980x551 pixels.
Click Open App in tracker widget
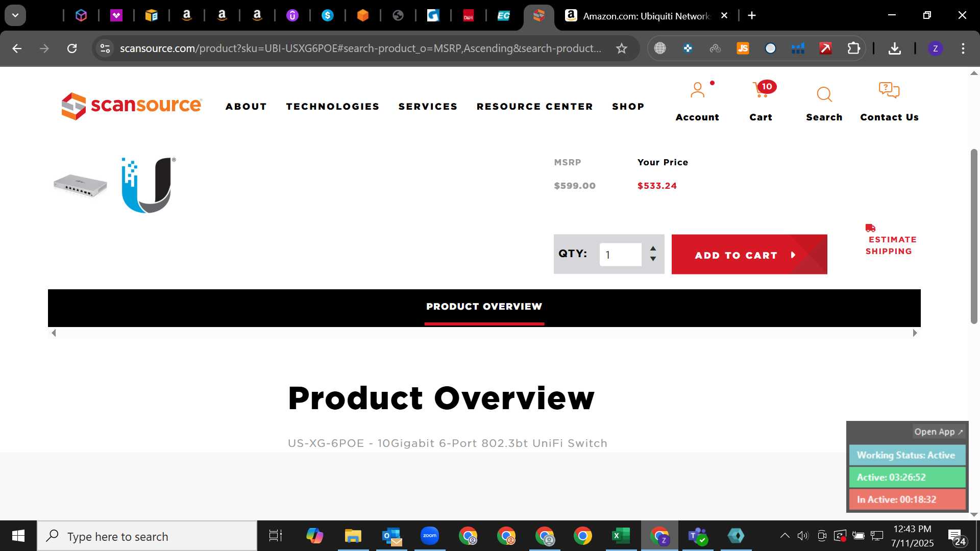click(938, 432)
